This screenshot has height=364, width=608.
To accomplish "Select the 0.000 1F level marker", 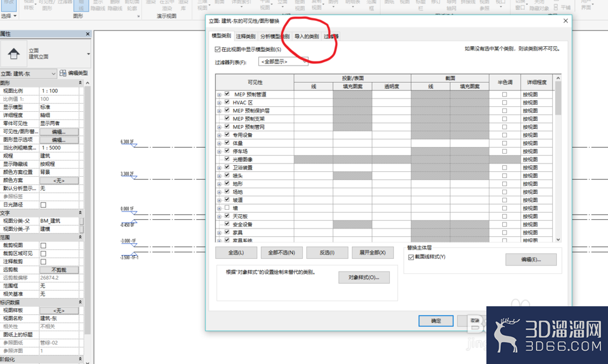I will (128, 210).
